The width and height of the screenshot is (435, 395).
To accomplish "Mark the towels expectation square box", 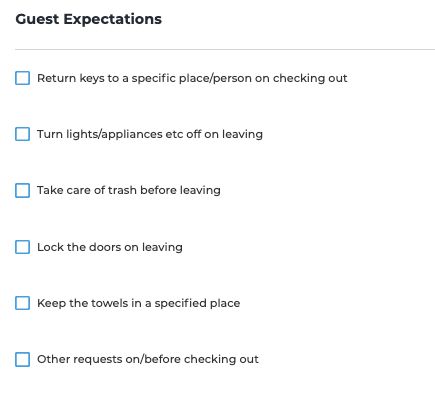I will [x=22, y=303].
